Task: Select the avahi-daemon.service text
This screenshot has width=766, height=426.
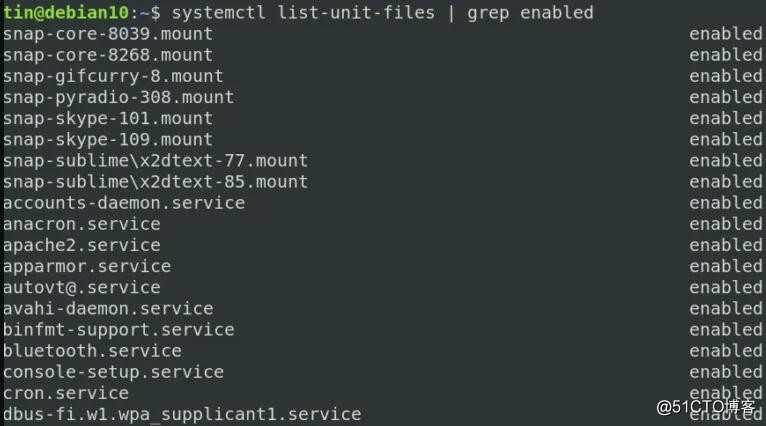Action: point(108,309)
